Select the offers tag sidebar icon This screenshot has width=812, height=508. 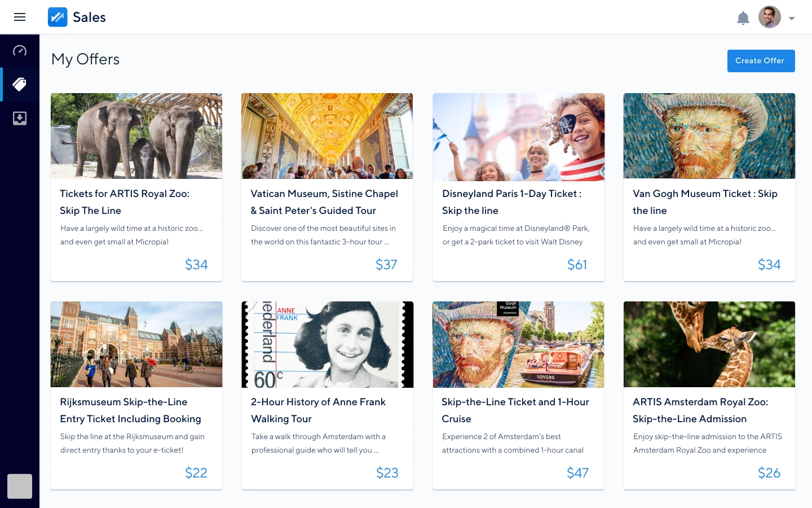20,85
